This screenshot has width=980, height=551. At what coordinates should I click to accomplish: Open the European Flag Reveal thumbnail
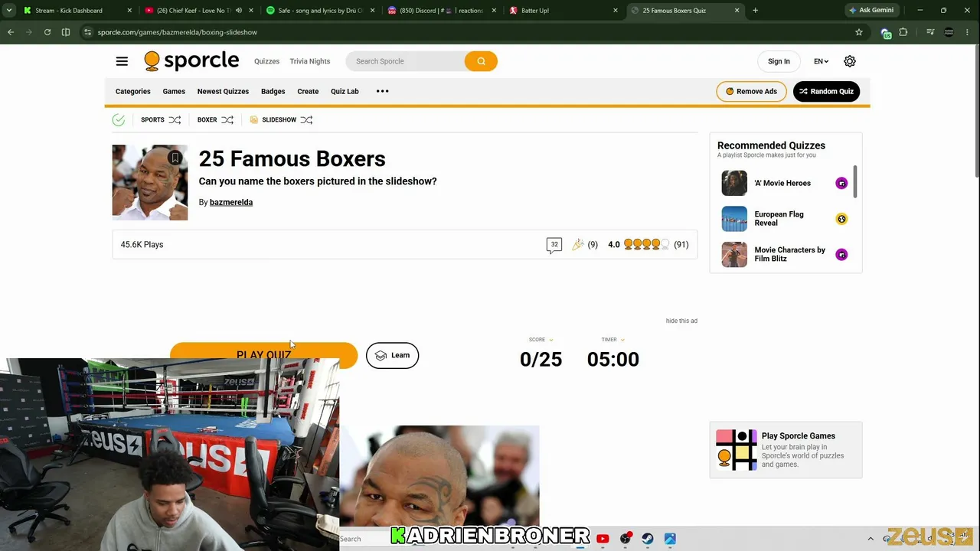pos(734,219)
